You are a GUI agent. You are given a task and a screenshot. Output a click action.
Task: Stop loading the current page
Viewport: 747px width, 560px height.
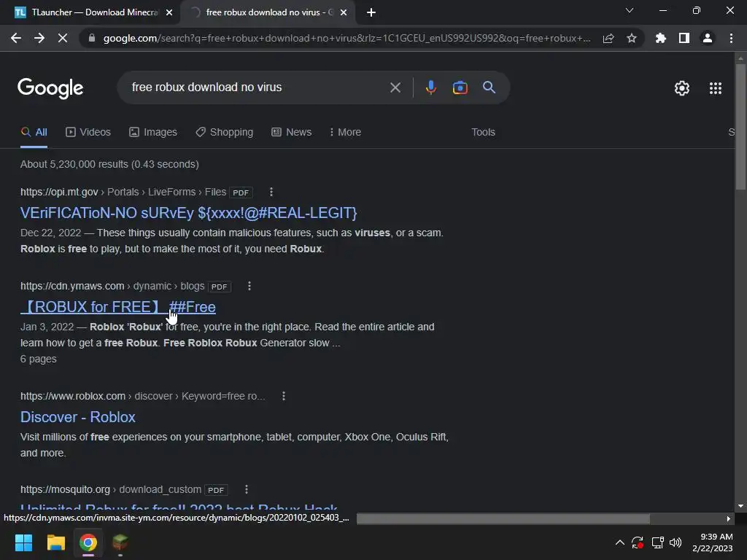click(63, 38)
